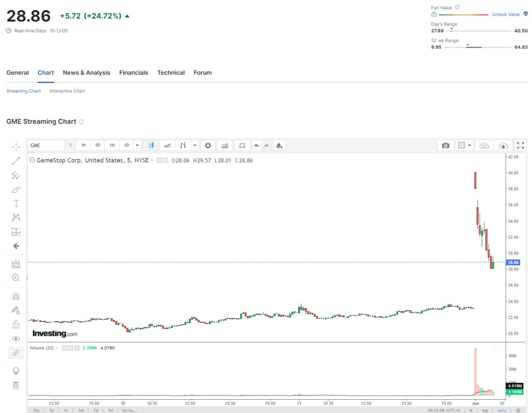
Task: Open the Volume (20) indicator dropdown
Action: pos(57,348)
